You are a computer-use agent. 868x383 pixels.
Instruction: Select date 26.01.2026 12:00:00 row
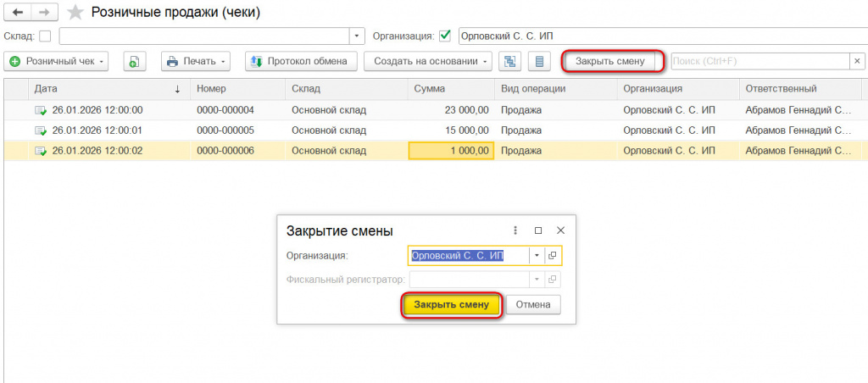coord(97,110)
